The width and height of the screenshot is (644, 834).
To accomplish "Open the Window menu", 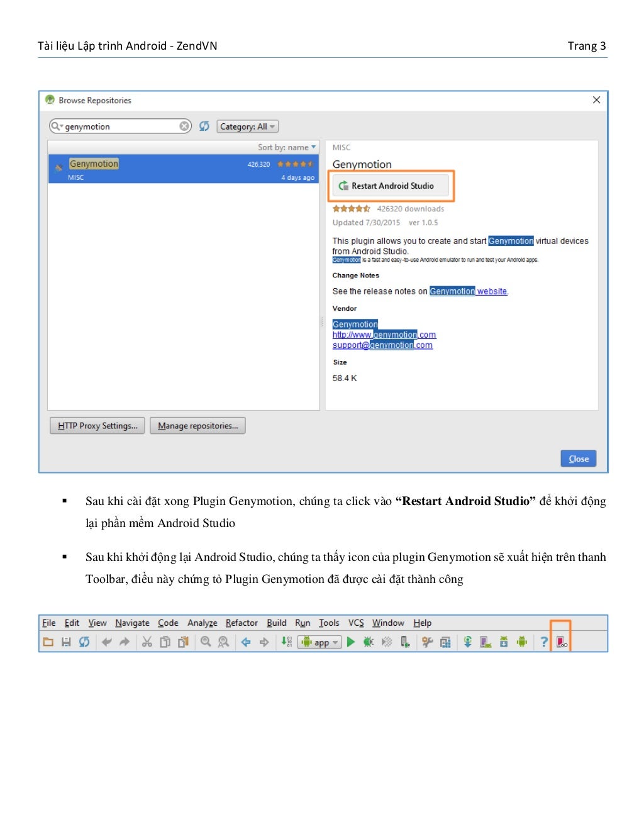I will point(388,623).
